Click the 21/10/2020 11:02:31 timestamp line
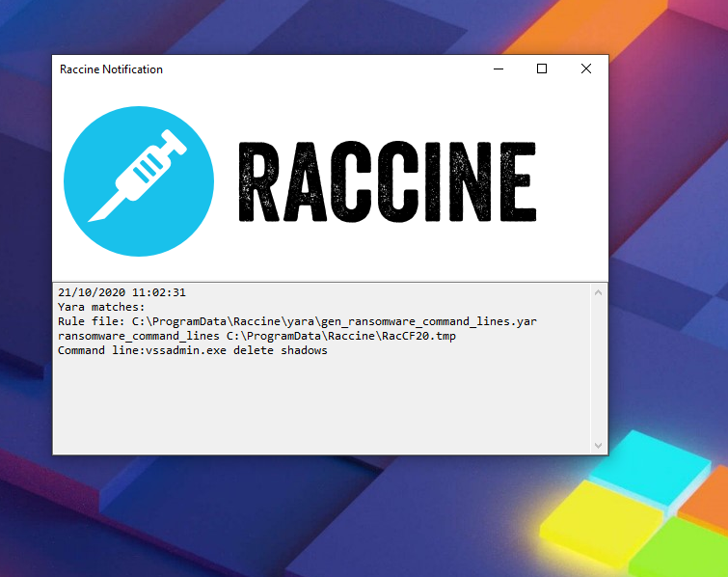 (x=121, y=292)
